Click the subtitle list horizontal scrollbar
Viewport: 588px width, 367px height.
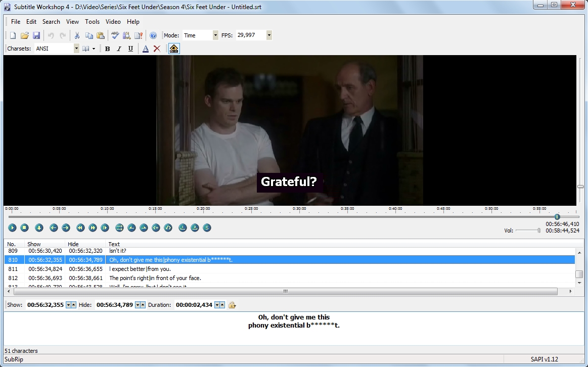point(286,291)
